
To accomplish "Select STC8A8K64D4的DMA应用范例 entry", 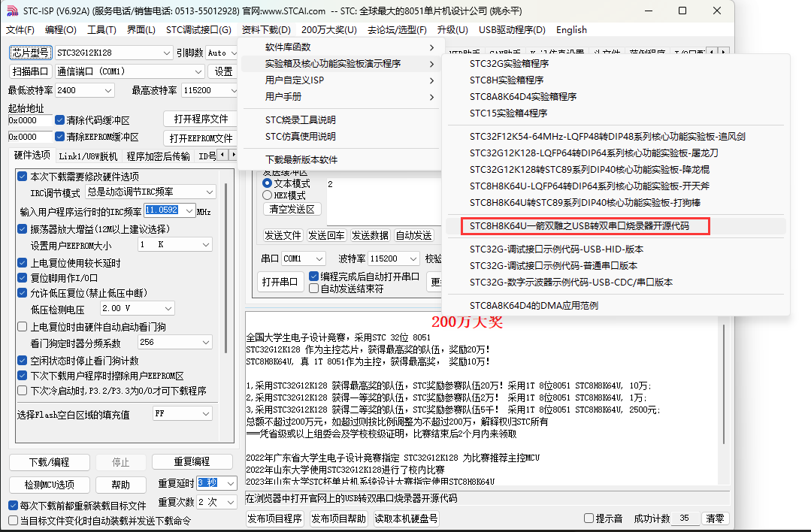I will point(616,306).
